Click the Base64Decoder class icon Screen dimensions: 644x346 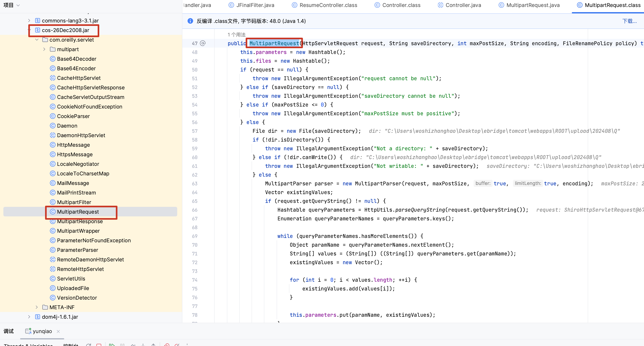[53, 59]
